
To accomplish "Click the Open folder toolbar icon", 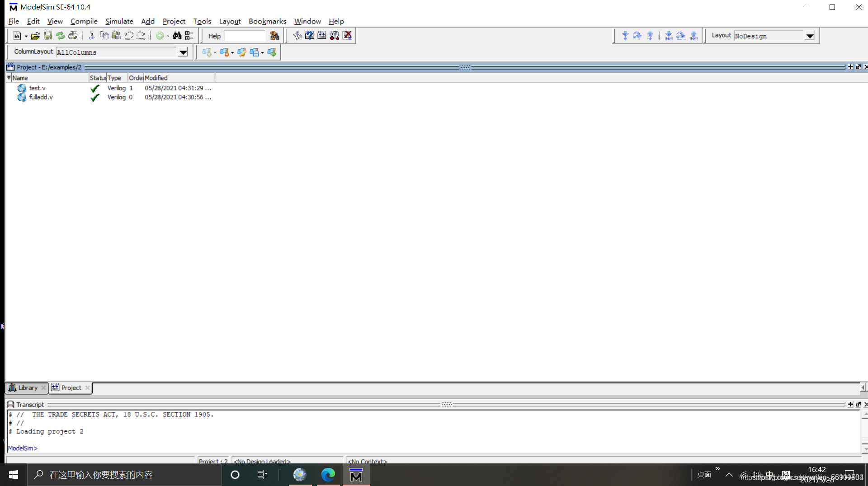I will click(35, 36).
